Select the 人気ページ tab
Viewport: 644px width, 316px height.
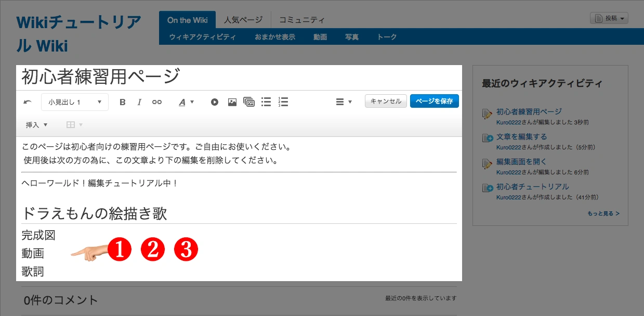coord(243,20)
